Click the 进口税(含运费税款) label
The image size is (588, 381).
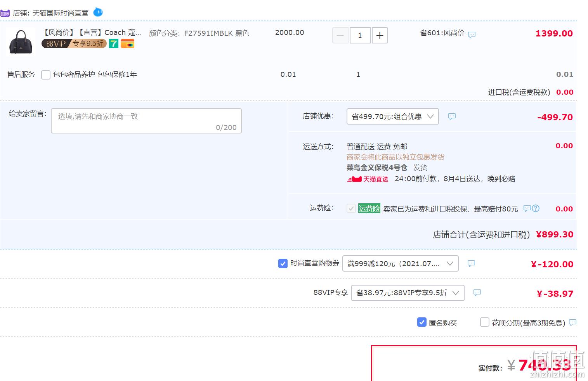click(x=519, y=92)
